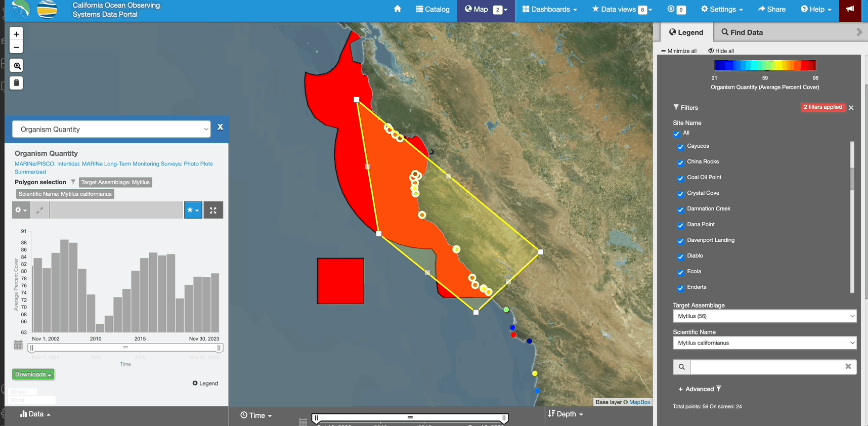Uncheck the China Rocks site
Viewport: 868px width, 426px height.
tap(680, 162)
